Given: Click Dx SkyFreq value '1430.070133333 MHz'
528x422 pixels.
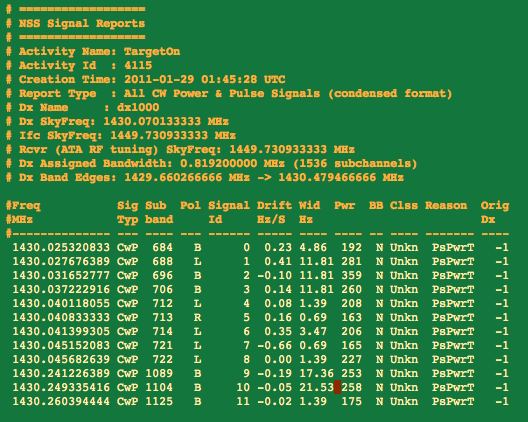Looking at the screenshot, I should coord(166,121).
